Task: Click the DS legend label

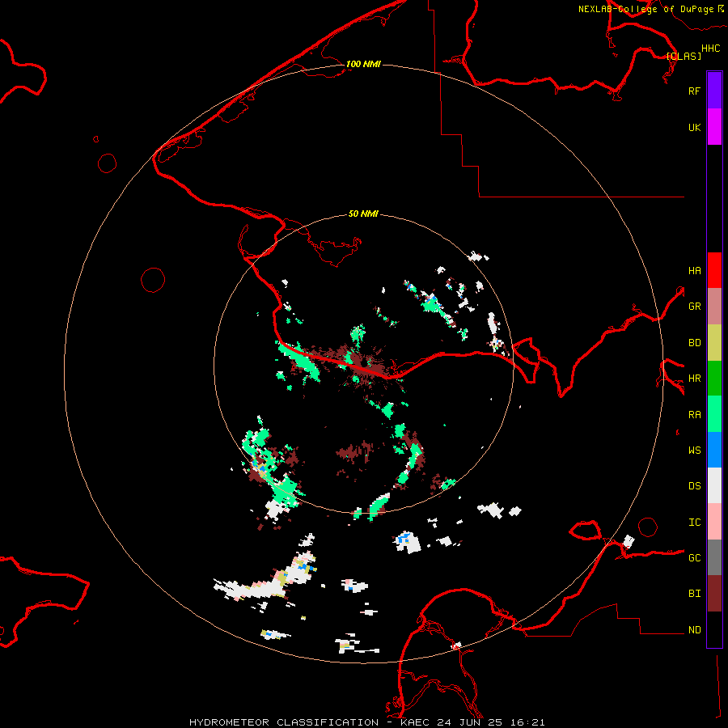Action: point(694,485)
